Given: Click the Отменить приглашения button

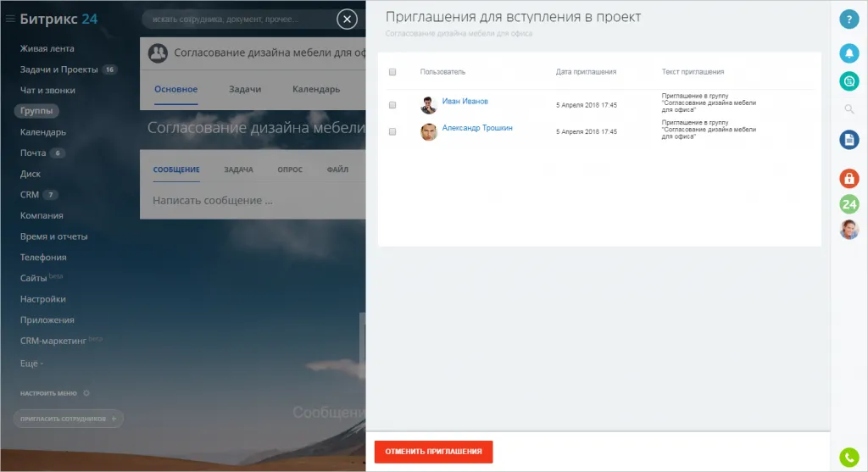Looking at the screenshot, I should [x=433, y=452].
